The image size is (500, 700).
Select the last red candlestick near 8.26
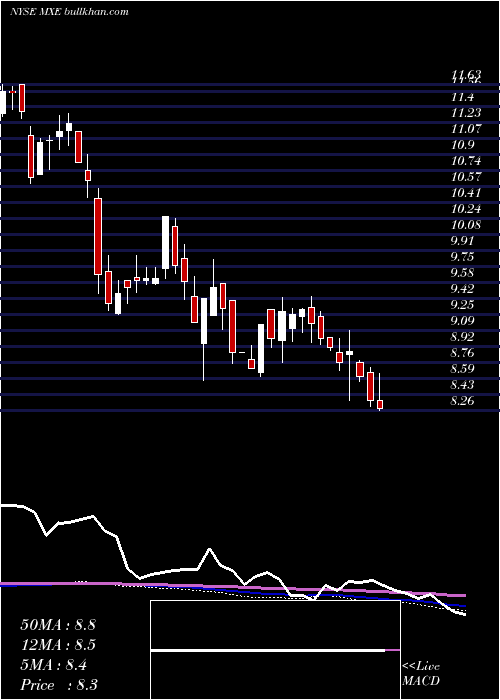(x=380, y=404)
